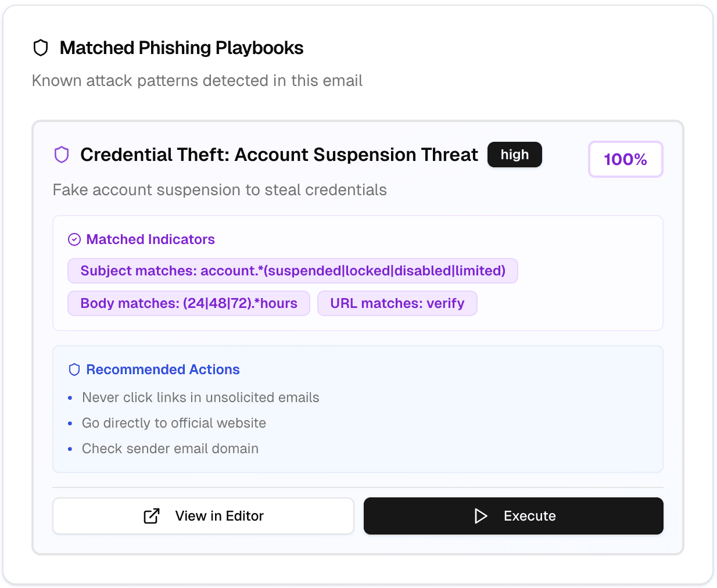Select the purple shield icon next to playbook title
This screenshot has width=717, height=588.
pyautogui.click(x=62, y=155)
